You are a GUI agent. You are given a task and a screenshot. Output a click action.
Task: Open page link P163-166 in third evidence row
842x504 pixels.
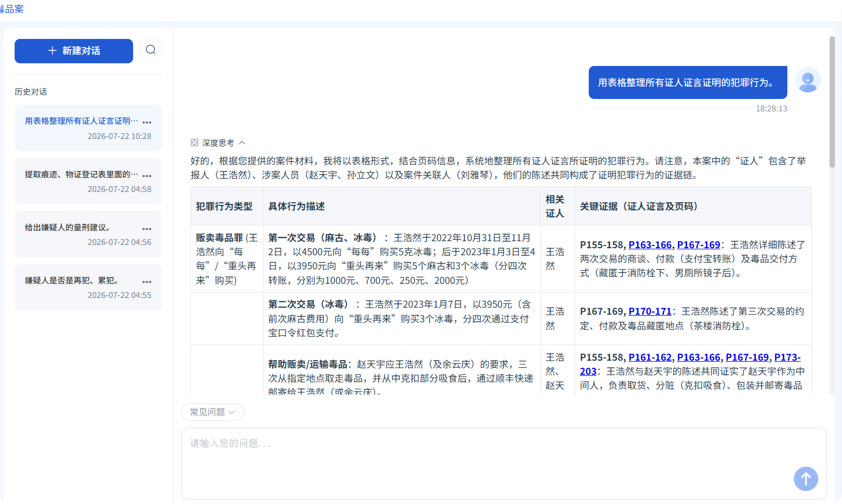[x=699, y=357]
